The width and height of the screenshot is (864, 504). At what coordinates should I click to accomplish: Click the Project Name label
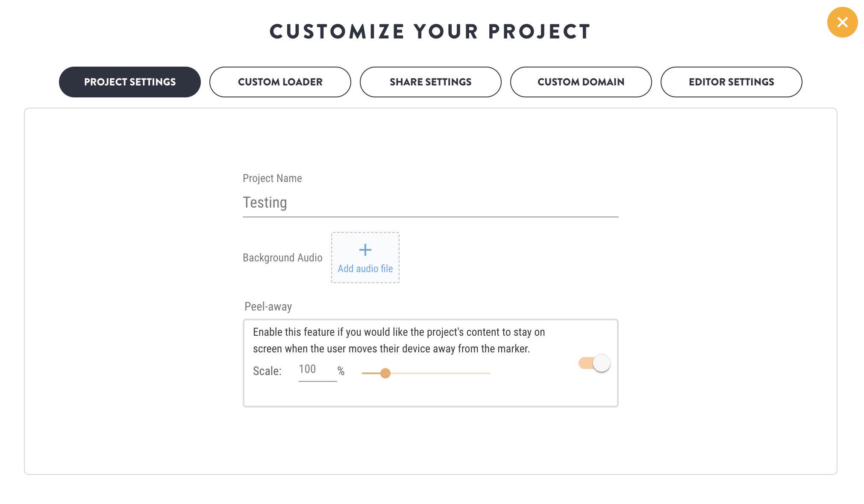(x=272, y=178)
